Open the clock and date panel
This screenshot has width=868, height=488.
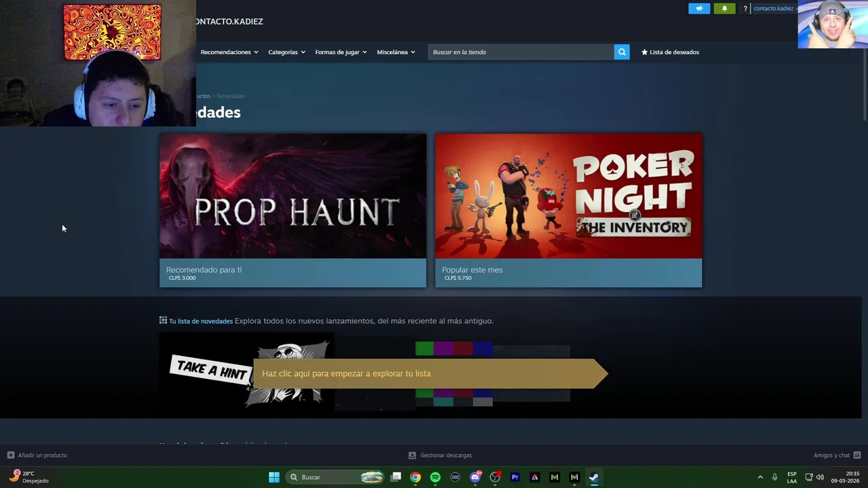pyautogui.click(x=846, y=477)
